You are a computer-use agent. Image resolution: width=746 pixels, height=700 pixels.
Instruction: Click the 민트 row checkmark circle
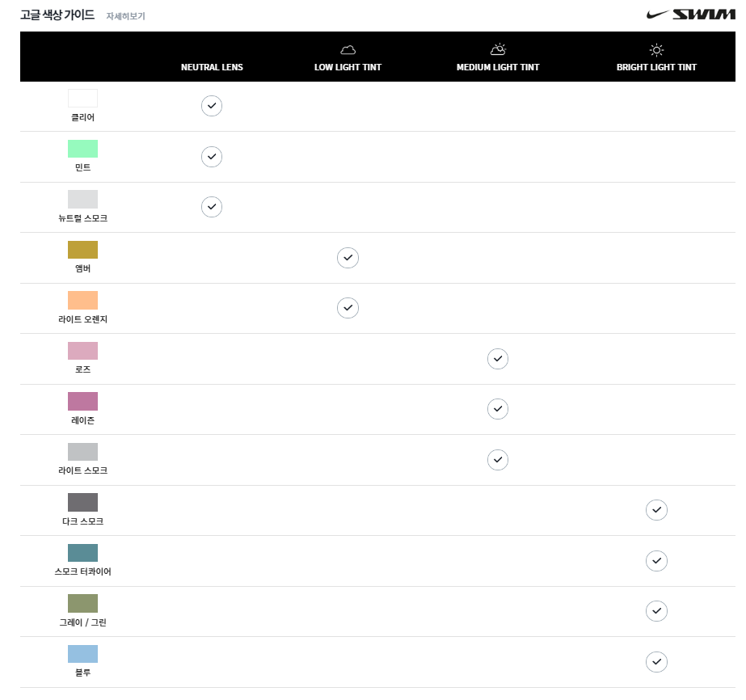pos(212,156)
